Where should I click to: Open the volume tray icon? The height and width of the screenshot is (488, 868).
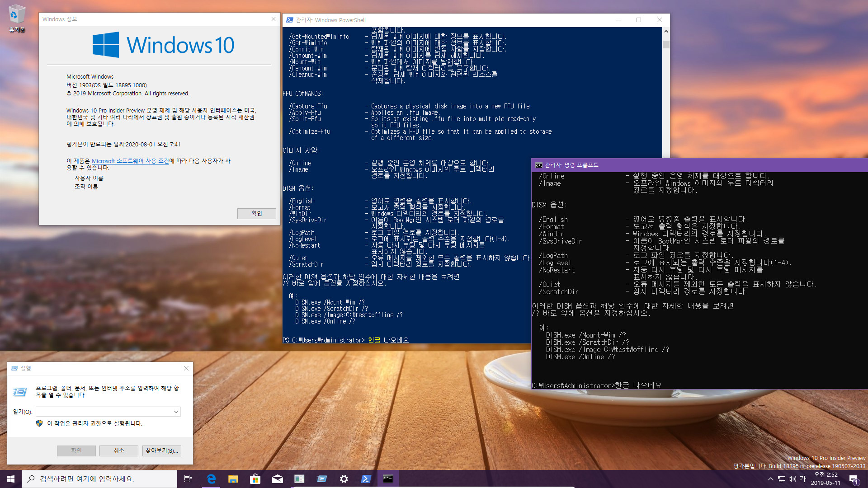pyautogui.click(x=793, y=479)
